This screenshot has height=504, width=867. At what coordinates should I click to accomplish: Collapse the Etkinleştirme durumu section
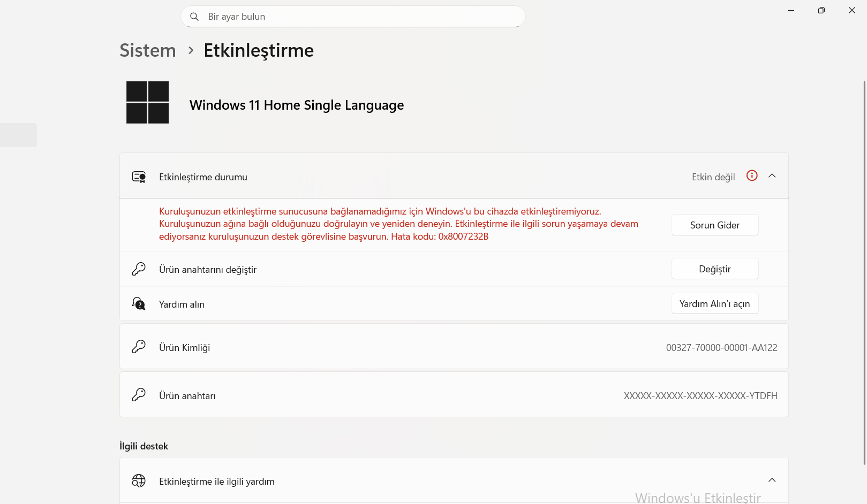(x=772, y=175)
